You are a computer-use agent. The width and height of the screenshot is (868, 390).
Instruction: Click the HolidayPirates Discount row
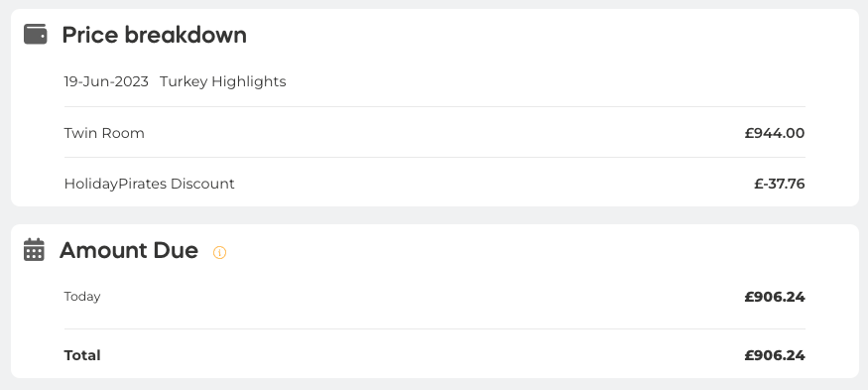click(x=434, y=184)
